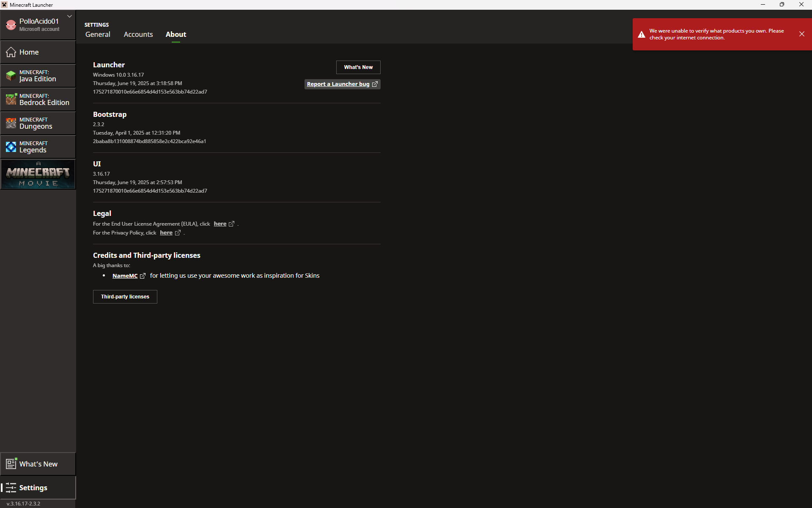
Task: Select the About tab
Action: click(176, 35)
